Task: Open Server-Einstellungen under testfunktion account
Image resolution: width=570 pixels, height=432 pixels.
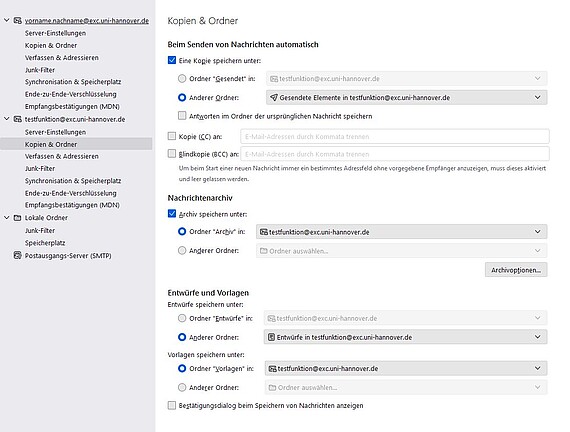Action: coord(55,132)
